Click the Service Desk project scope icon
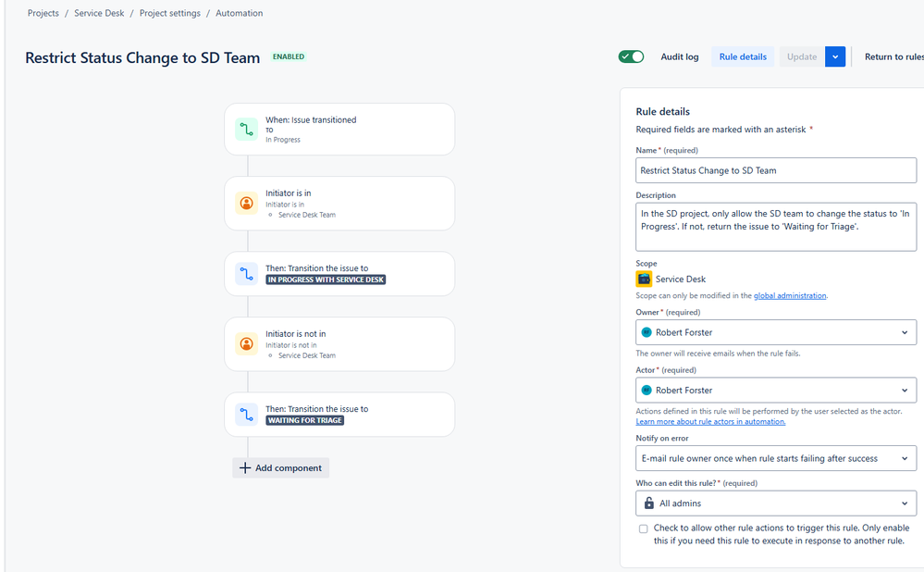This screenshot has height=572, width=924. 644,279
